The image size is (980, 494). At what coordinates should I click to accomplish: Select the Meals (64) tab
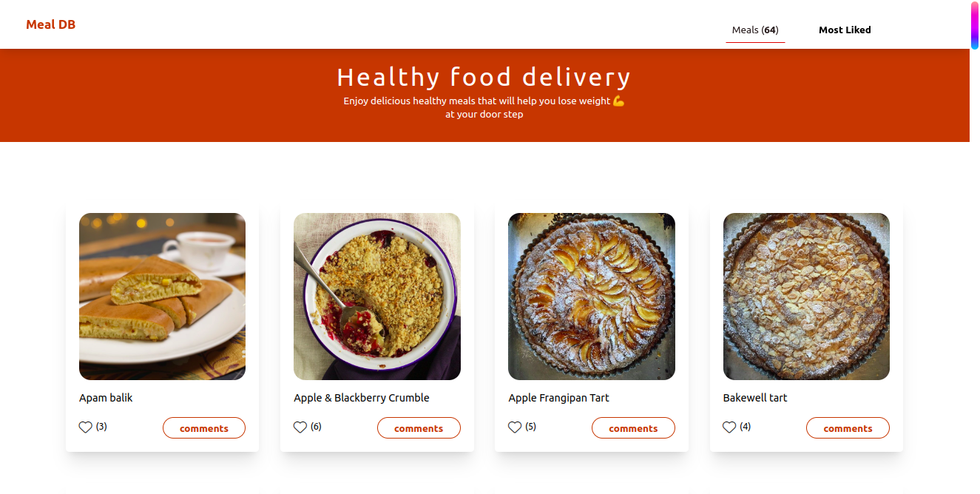[755, 30]
